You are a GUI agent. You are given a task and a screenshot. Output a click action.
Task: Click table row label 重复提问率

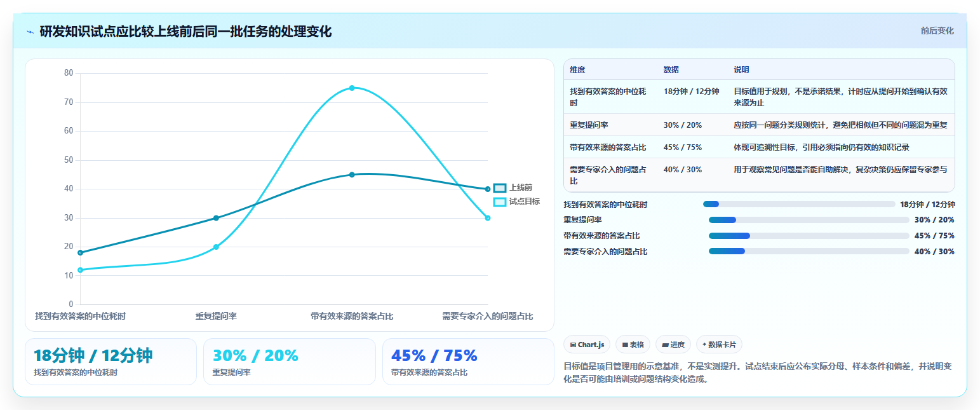click(589, 125)
